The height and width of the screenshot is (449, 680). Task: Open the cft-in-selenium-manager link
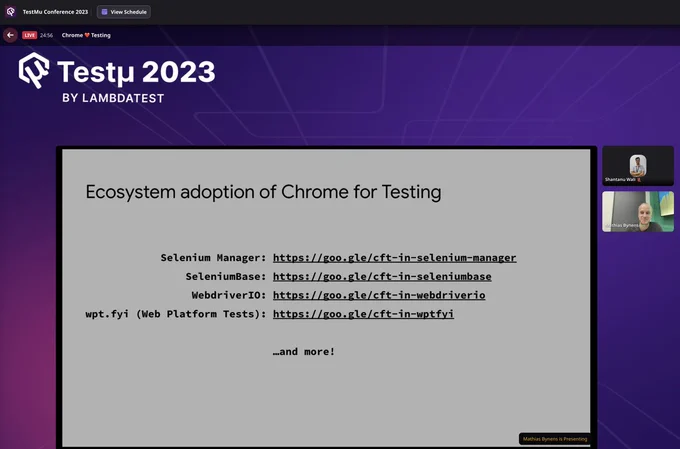click(x=394, y=258)
